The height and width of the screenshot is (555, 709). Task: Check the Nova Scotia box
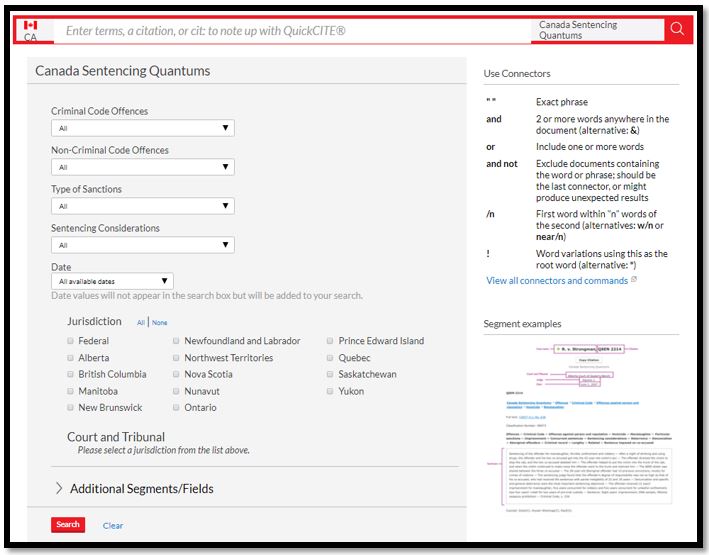click(x=176, y=374)
